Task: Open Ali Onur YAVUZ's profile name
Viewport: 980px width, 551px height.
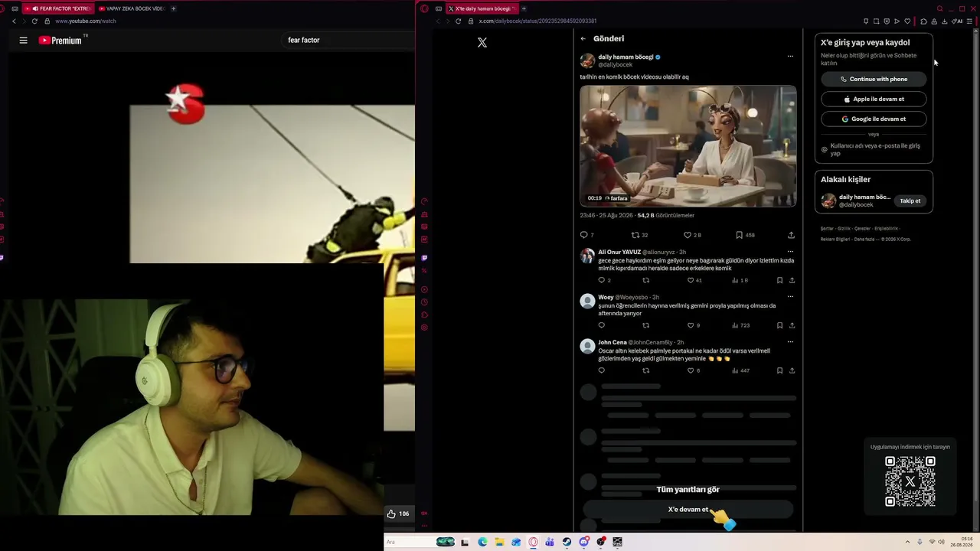Action: point(619,252)
